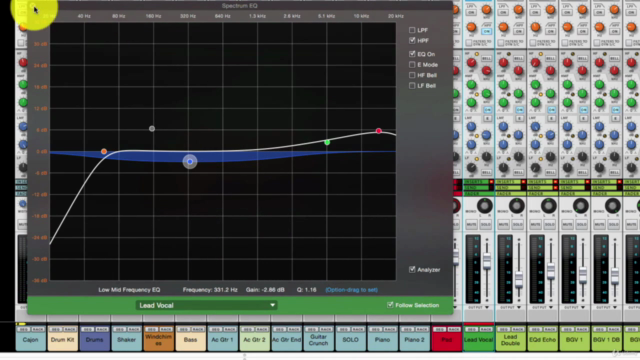Click Lead Vocal blue LMF Q knob
This screenshot has width=640, height=360.
[471, 144]
